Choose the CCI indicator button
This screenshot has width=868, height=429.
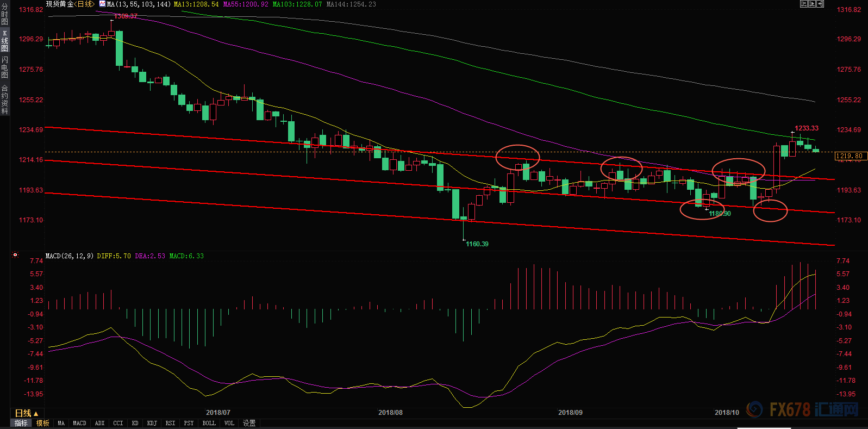[x=118, y=423]
